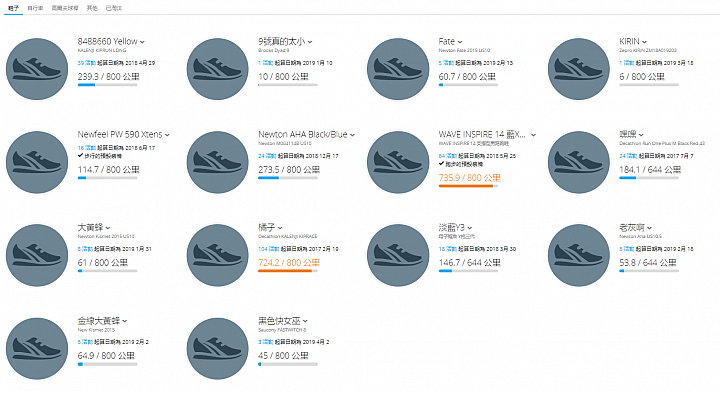Open the activities link under 黑色快女巫

[266, 342]
